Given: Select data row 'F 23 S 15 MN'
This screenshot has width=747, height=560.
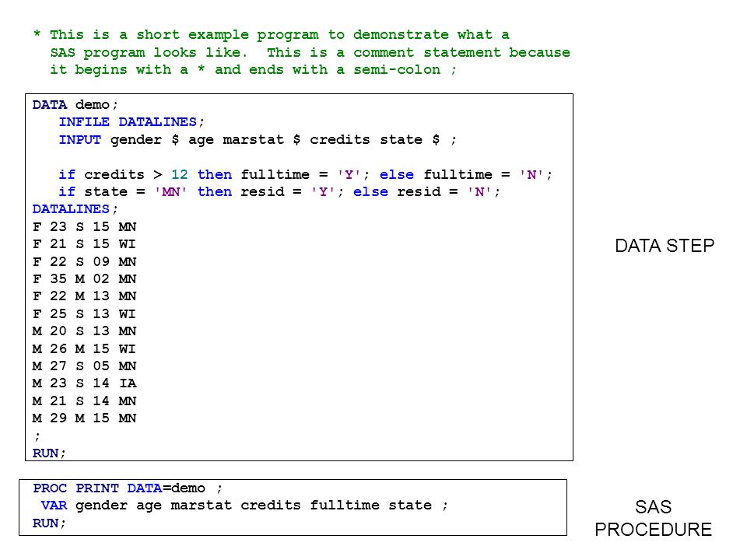Looking at the screenshot, I should (x=84, y=226).
